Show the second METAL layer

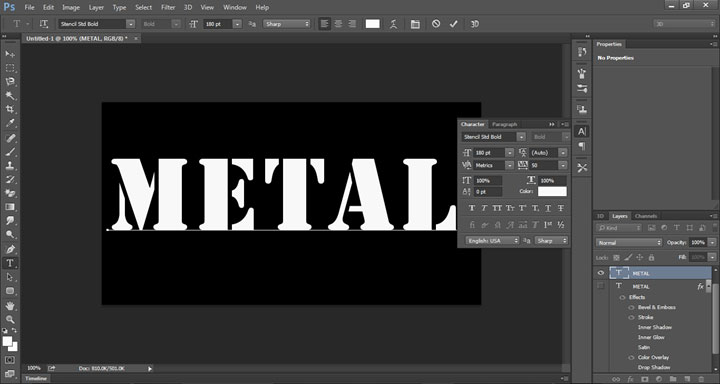pos(601,286)
